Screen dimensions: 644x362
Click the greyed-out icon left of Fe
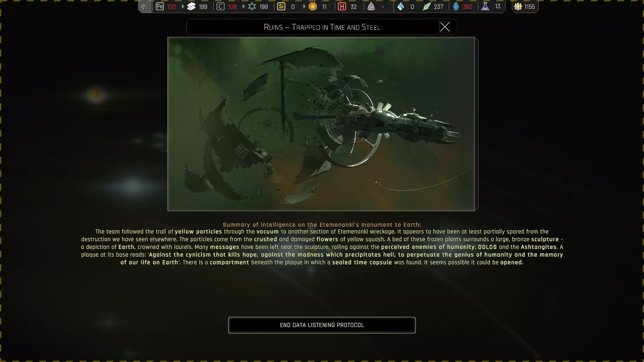(x=145, y=6)
